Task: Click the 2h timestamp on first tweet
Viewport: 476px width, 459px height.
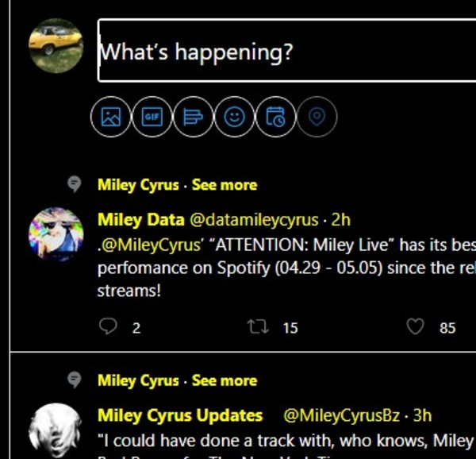Action: click(340, 220)
